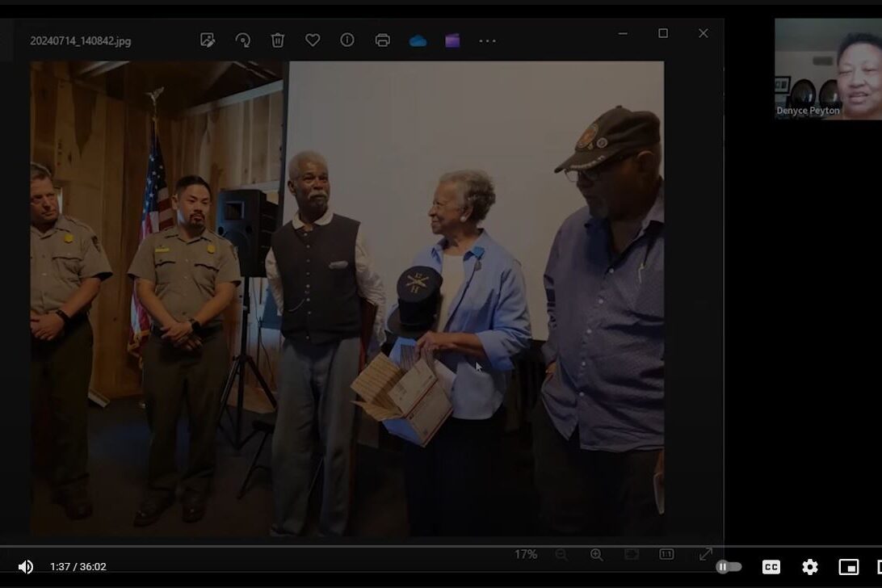Screen dimensions: 882x588
Task: Expand the three-dots See more menu
Action: (x=487, y=40)
